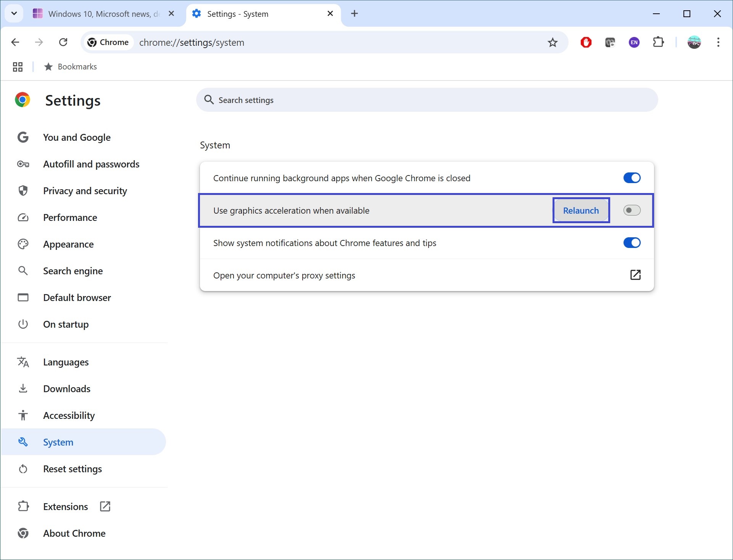
Task: Select the Settings - System tab
Action: point(263,14)
